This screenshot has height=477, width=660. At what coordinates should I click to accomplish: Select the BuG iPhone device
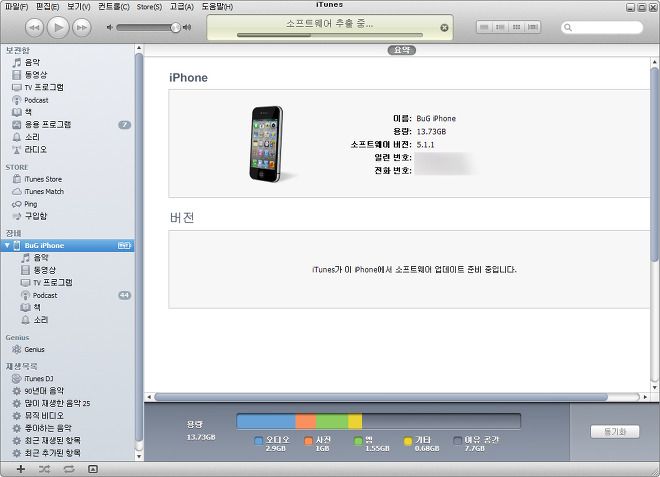point(67,245)
